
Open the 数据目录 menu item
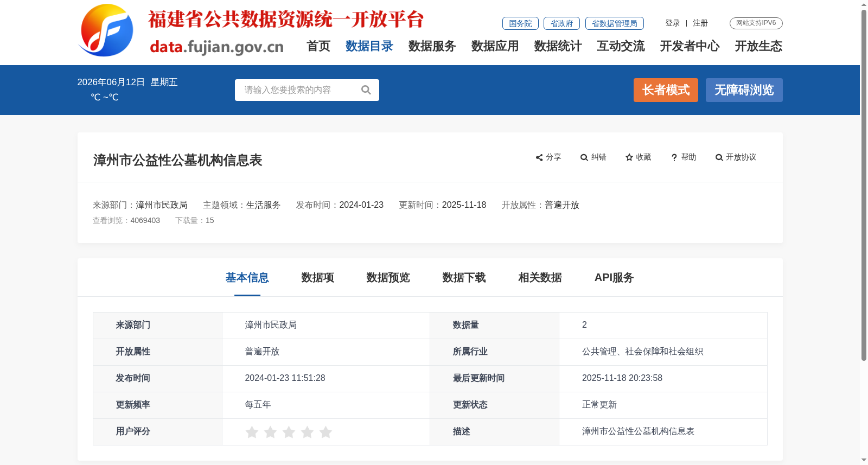pyautogui.click(x=369, y=46)
